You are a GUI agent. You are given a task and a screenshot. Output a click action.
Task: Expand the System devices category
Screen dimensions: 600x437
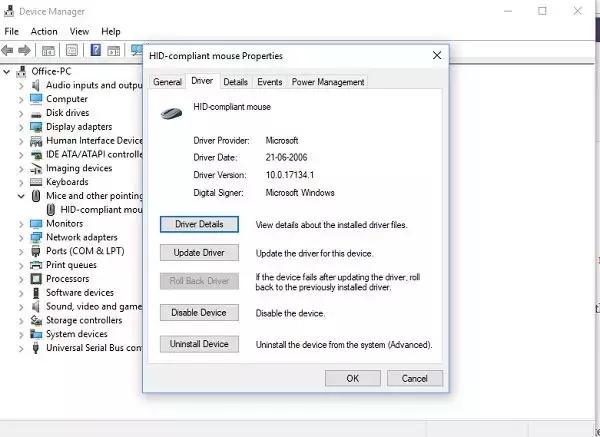21,335
